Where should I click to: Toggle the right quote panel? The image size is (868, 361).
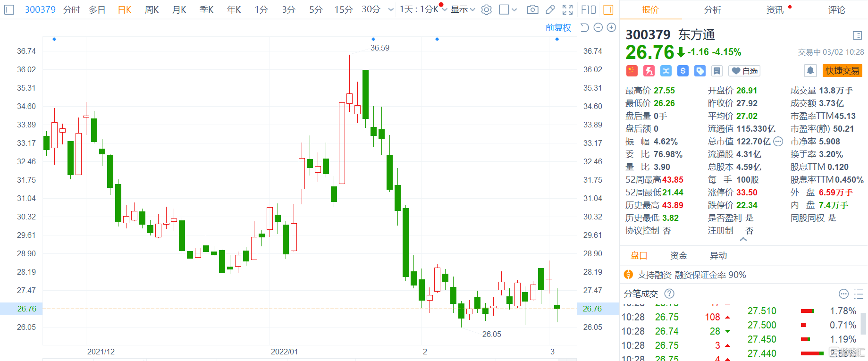point(608,9)
